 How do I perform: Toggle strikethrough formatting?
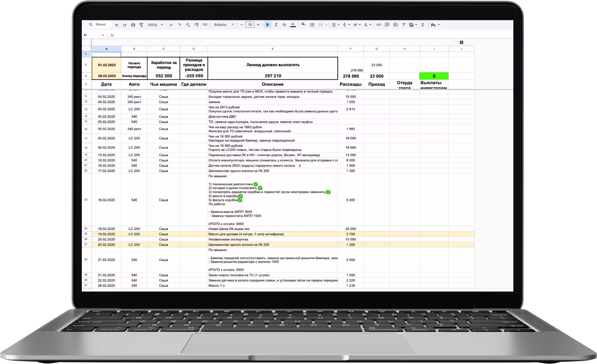[x=284, y=25]
